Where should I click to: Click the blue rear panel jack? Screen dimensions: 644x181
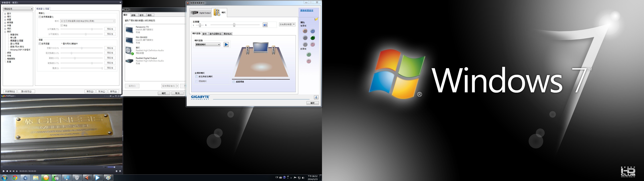(312, 31)
